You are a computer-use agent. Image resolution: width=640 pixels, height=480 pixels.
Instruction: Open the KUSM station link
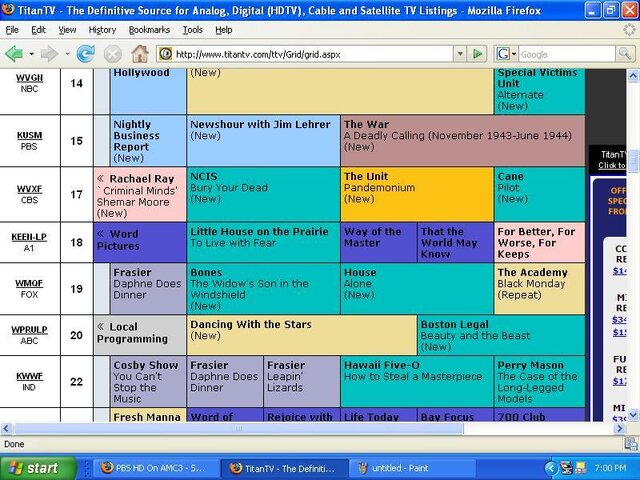click(x=29, y=135)
